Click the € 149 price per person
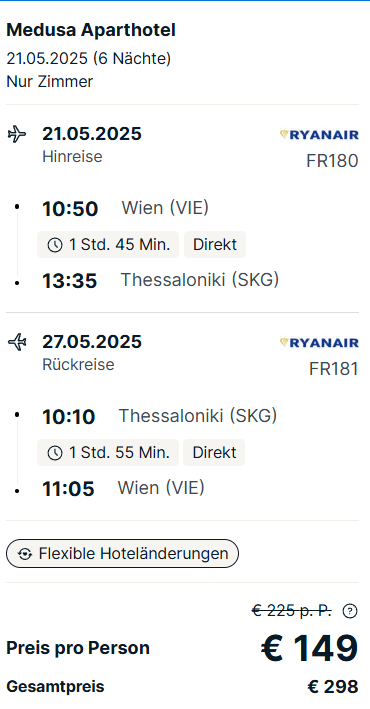370x709 pixels. pos(310,648)
